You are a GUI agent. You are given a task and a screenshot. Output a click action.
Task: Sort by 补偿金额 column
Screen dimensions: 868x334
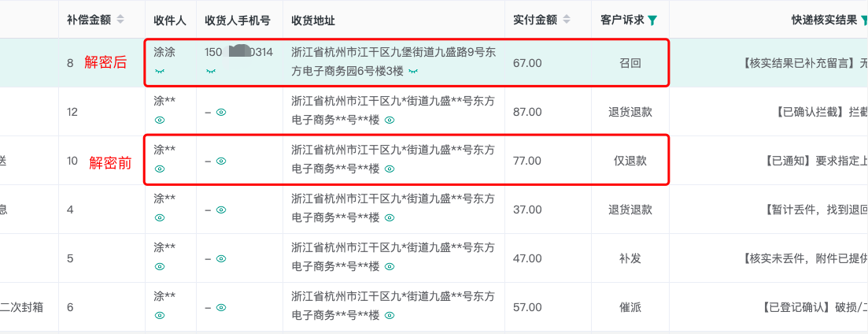tap(120, 20)
